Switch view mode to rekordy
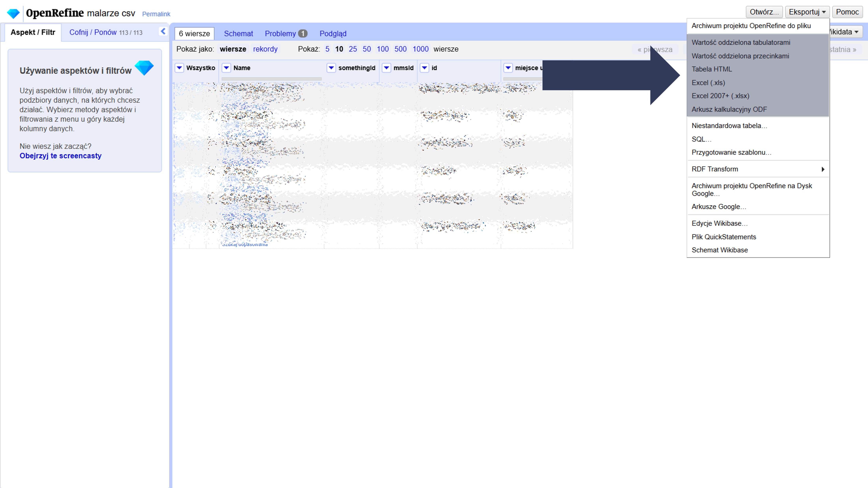Screen dimensions: 868x488 tap(265, 49)
